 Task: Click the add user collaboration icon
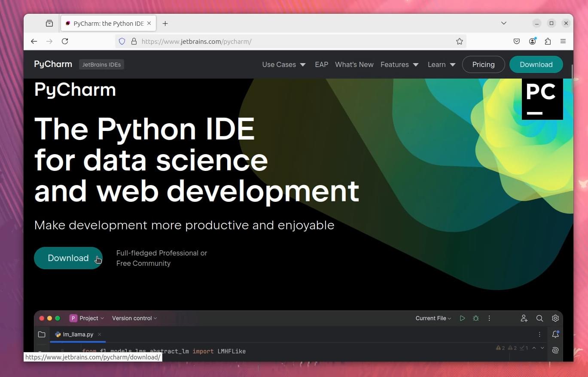[524, 318]
